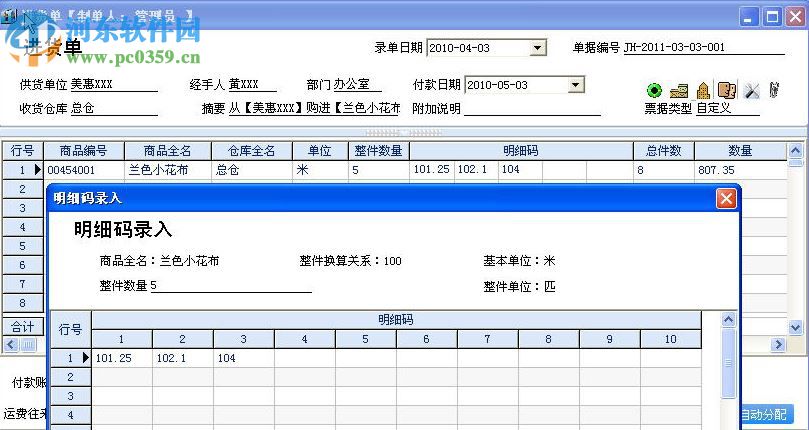This screenshot has height=430, width=809.
Task: Click the 自动分配 button
Action: 767,414
